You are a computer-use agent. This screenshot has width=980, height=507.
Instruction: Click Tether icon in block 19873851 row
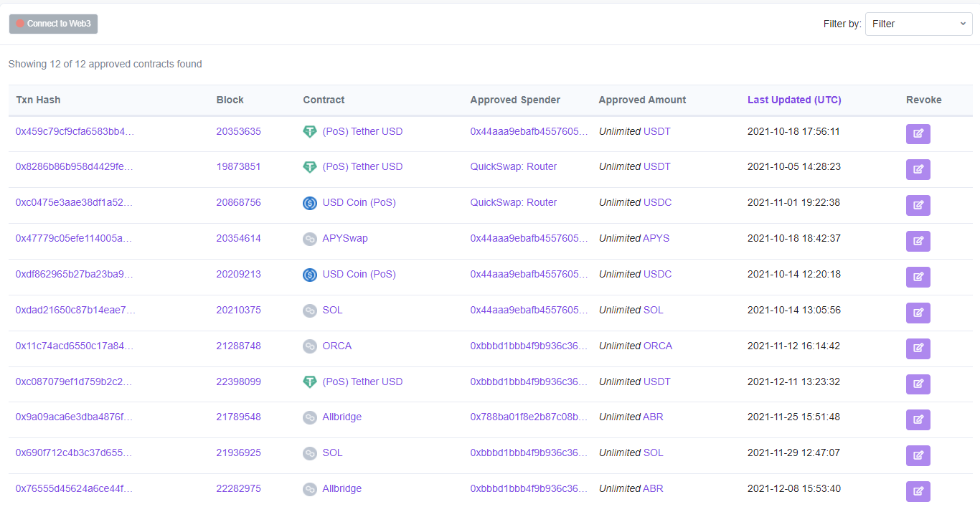click(x=310, y=167)
